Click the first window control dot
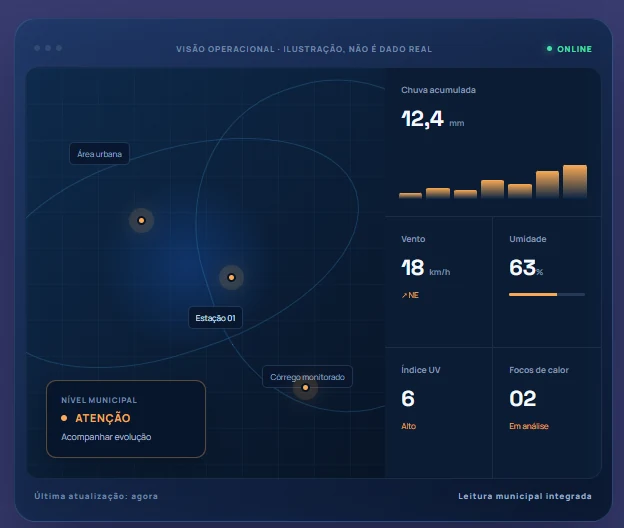The image size is (624, 528). (37, 48)
